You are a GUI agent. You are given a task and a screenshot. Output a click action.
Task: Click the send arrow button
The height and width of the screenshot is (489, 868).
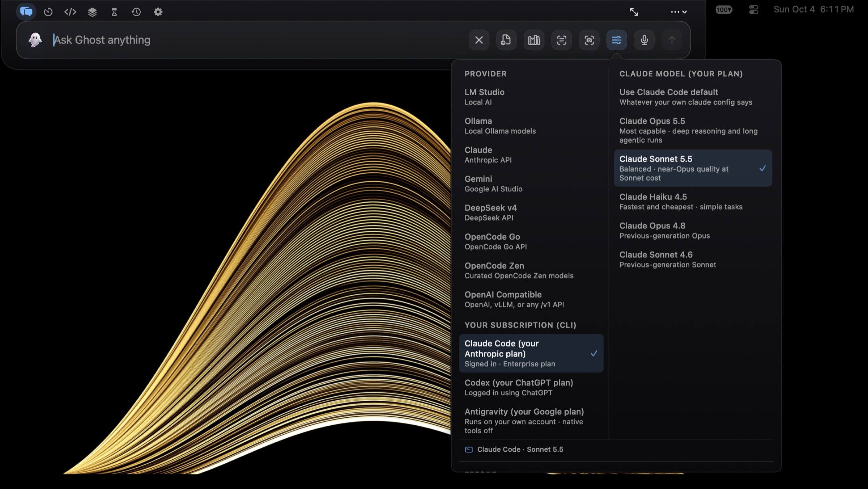pyautogui.click(x=672, y=40)
